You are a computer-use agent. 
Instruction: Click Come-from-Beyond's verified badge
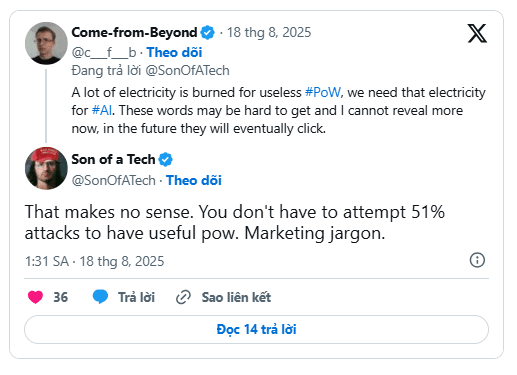(207, 33)
